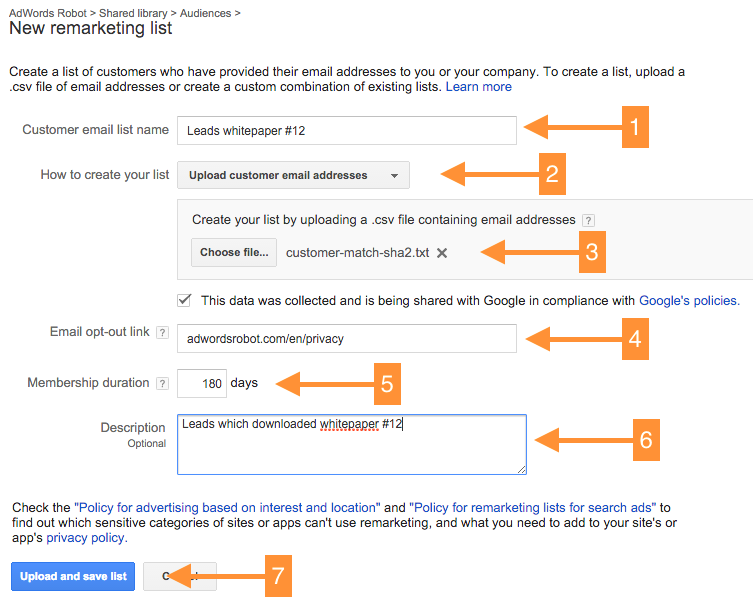Grab the Description box resize handle
This screenshot has height=604, width=753.
coord(521,469)
